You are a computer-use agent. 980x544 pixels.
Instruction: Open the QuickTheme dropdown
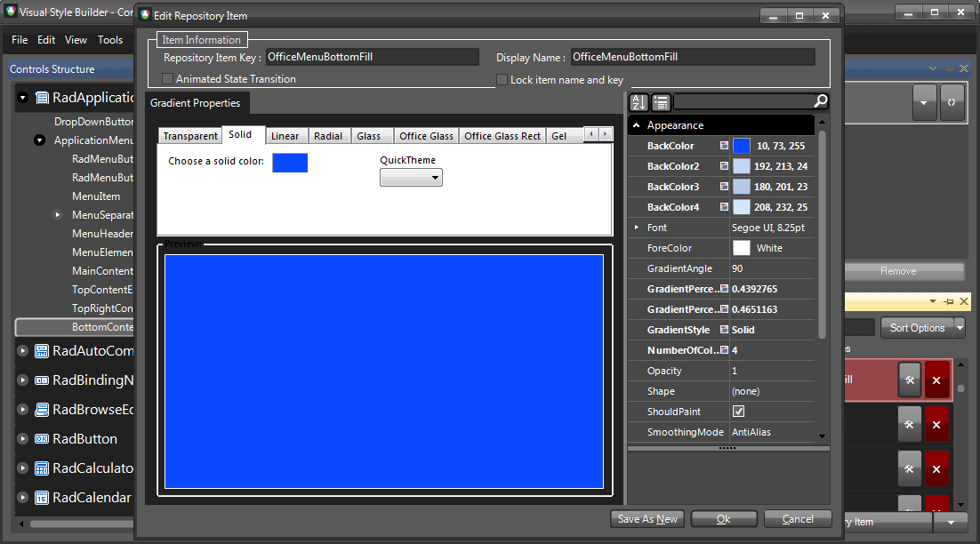click(x=411, y=177)
